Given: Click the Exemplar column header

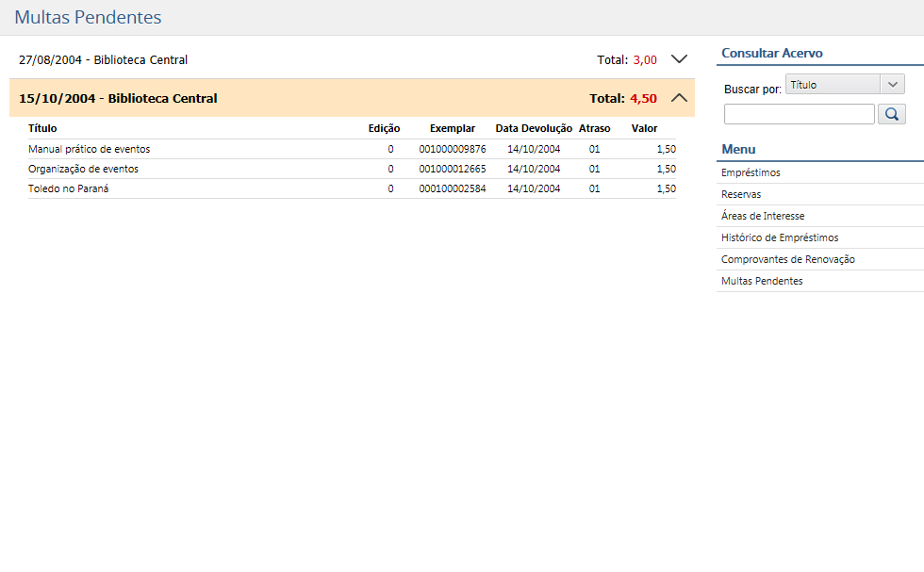Looking at the screenshot, I should click(x=453, y=128).
